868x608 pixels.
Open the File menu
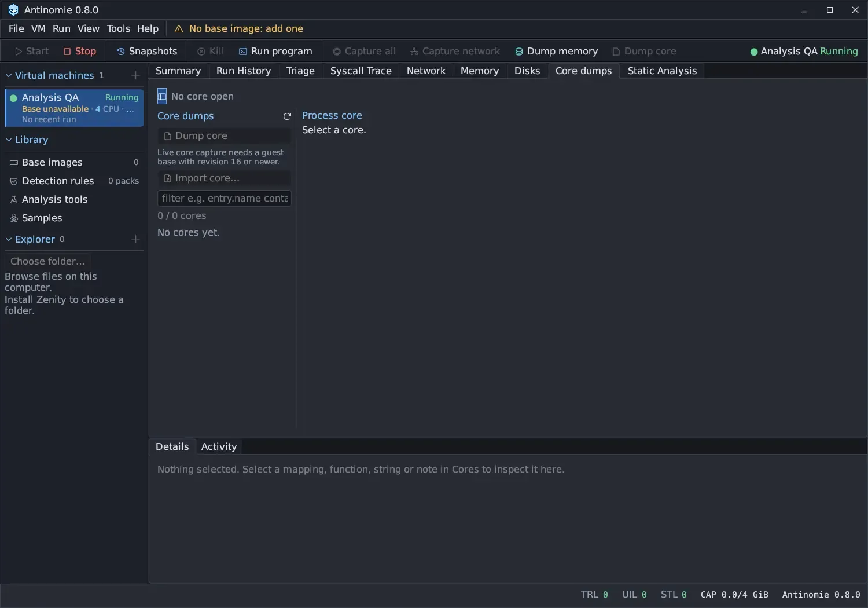pos(16,28)
